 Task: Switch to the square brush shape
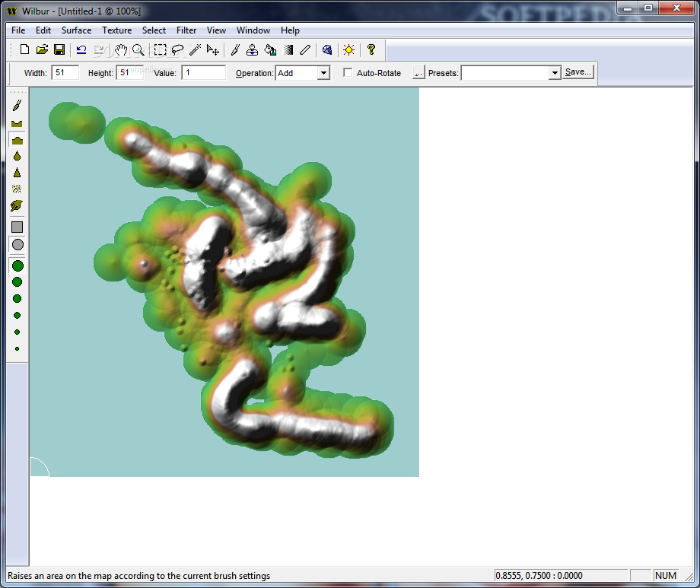tap(17, 227)
